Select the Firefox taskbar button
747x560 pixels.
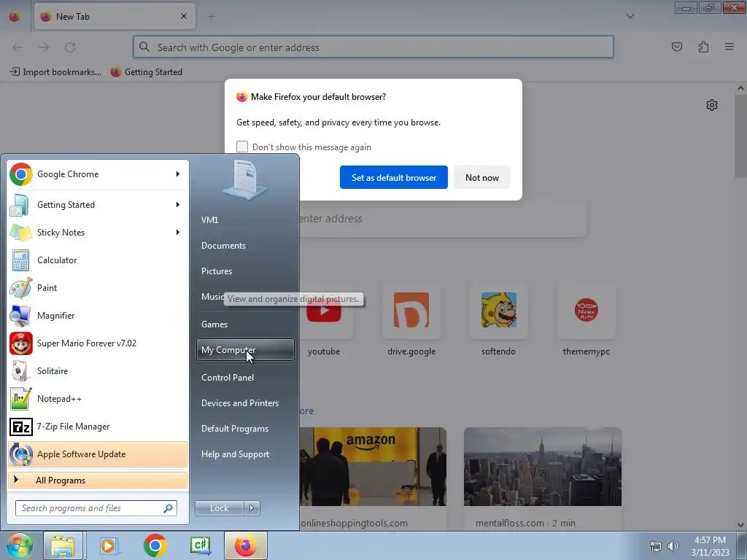[245, 545]
